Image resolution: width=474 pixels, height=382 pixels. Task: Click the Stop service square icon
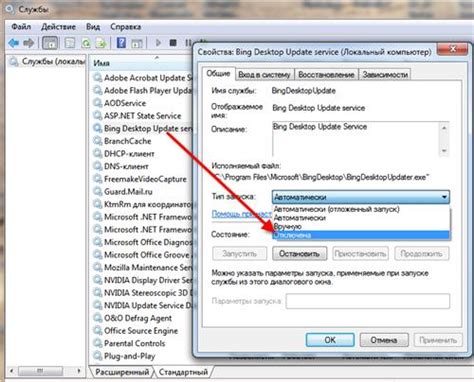click(173, 43)
